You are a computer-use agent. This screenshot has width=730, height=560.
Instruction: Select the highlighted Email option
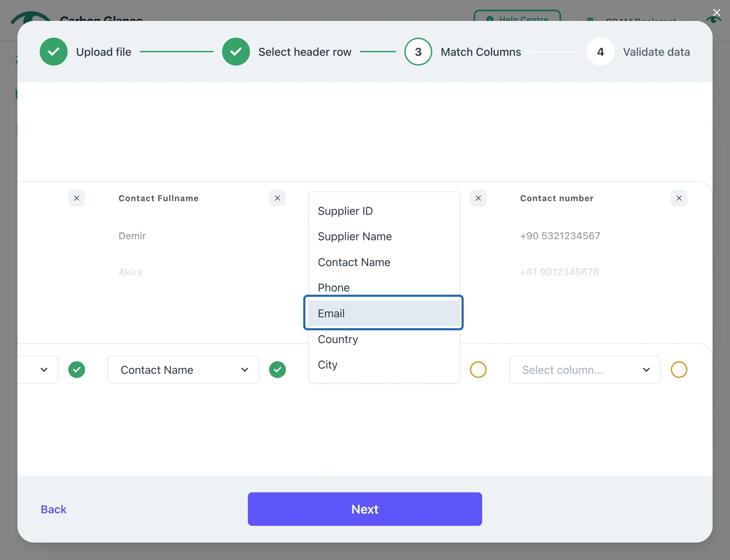coord(384,313)
